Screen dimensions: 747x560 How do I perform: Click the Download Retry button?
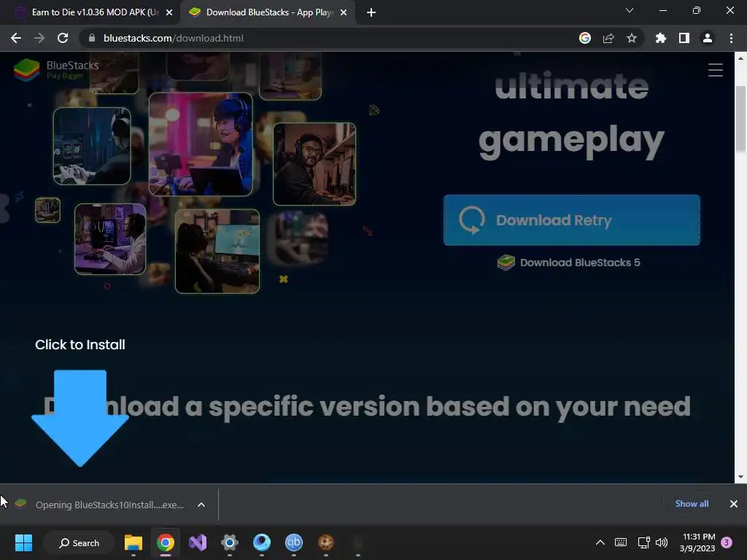(x=571, y=220)
